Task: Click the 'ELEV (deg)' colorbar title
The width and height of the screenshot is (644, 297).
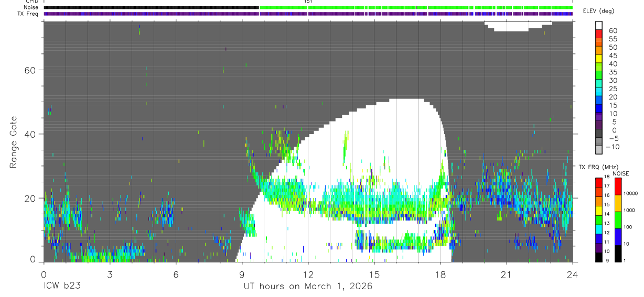Action: [599, 11]
